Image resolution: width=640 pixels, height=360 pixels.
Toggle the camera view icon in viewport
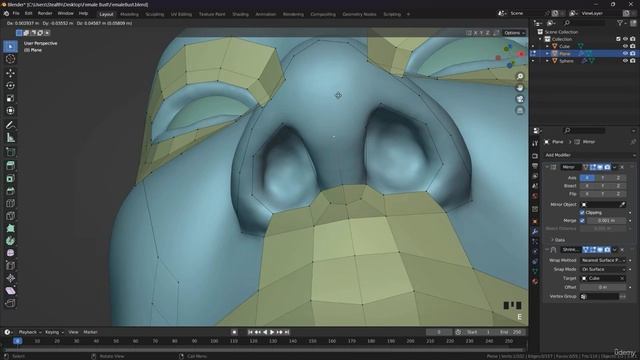coord(520,99)
